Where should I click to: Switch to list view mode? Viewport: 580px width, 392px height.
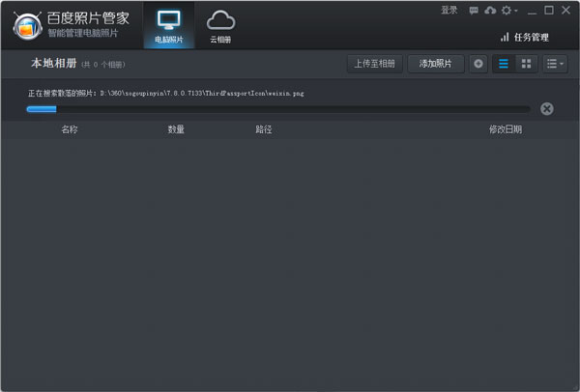[x=504, y=64]
